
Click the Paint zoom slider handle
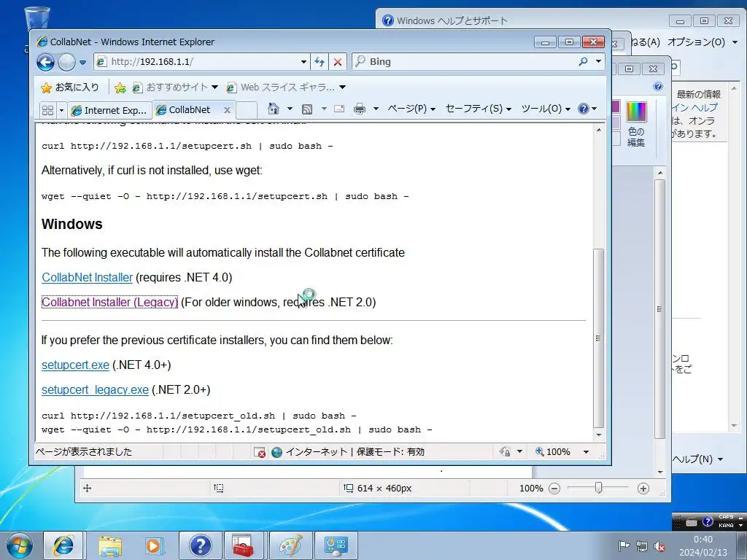599,488
